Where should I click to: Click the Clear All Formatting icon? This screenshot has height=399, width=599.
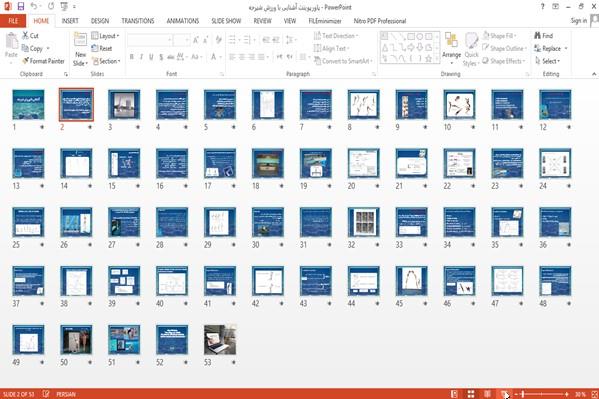219,40
